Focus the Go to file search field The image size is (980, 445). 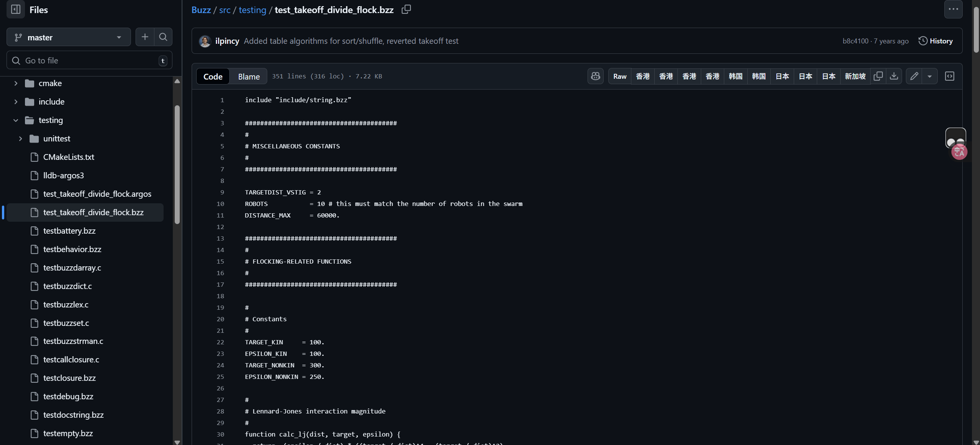coord(89,60)
